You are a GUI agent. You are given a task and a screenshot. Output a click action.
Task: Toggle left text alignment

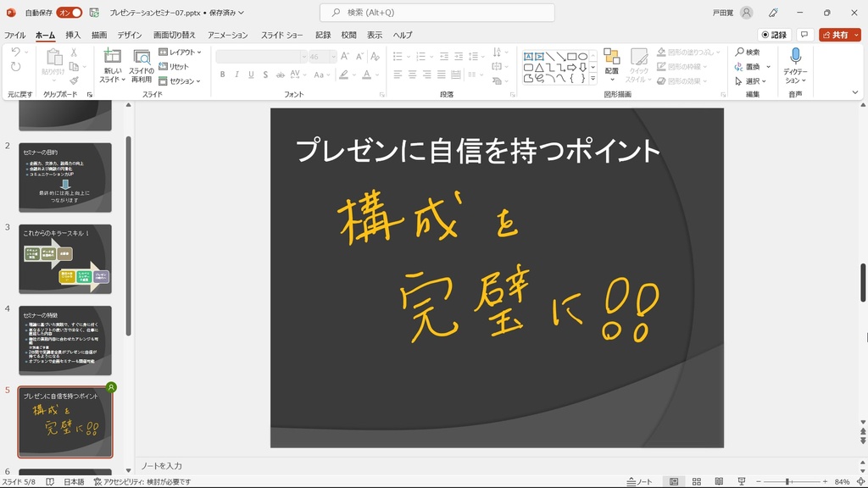click(398, 75)
